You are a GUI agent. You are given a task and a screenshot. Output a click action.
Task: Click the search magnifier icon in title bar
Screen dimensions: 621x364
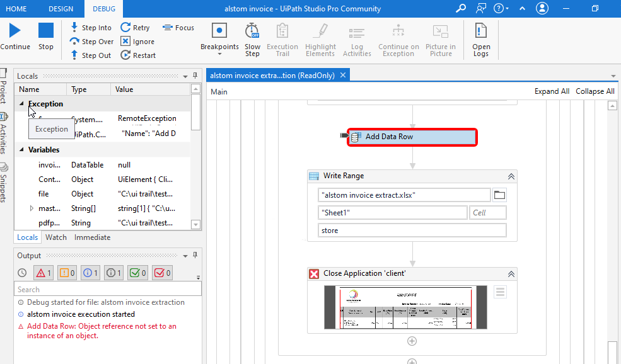[x=461, y=8]
